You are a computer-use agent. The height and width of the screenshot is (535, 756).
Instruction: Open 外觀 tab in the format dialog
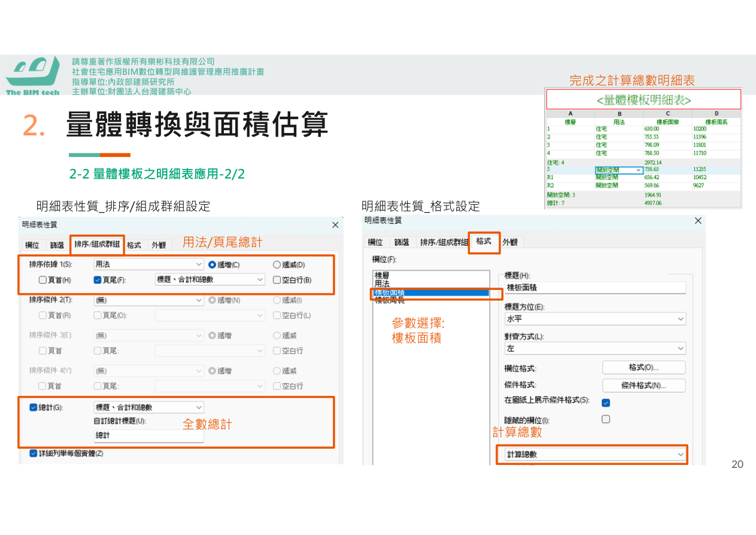click(512, 242)
